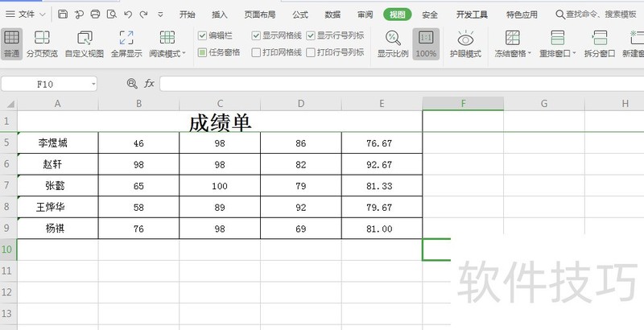Uncheck 显示网格线 show gridlines
The width and height of the screenshot is (644, 330).
(x=256, y=35)
